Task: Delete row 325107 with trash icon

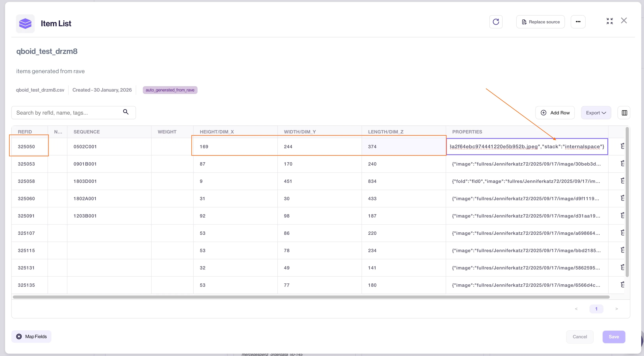Action: tap(622, 232)
